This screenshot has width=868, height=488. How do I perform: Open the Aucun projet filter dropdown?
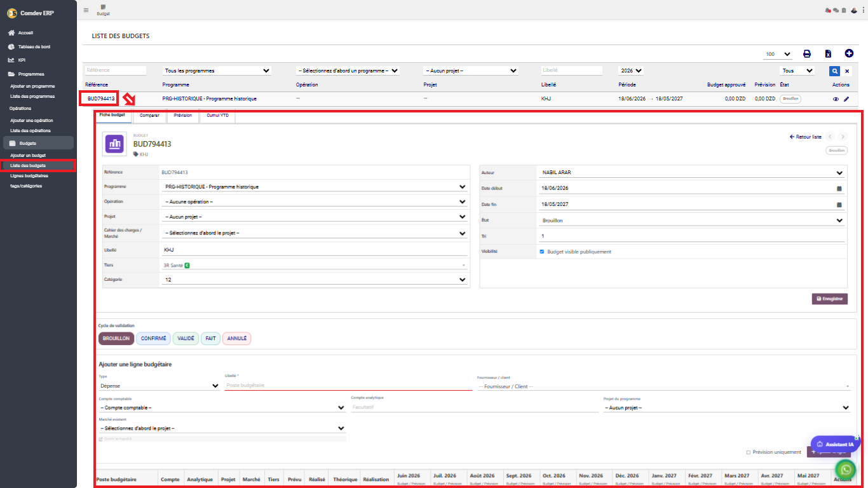[x=471, y=71]
